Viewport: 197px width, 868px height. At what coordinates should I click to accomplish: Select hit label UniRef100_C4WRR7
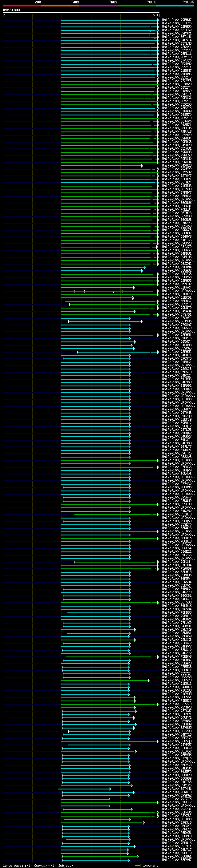pos(177,436)
